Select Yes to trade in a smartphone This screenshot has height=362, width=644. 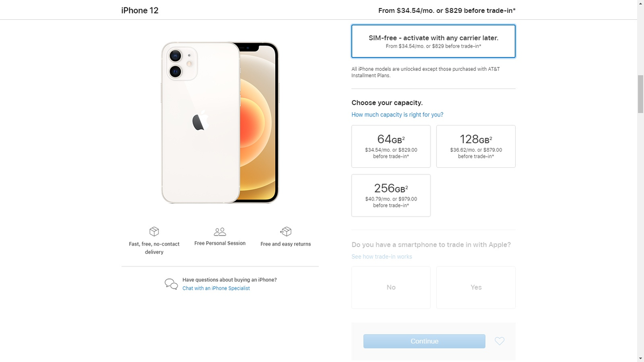[475, 287]
